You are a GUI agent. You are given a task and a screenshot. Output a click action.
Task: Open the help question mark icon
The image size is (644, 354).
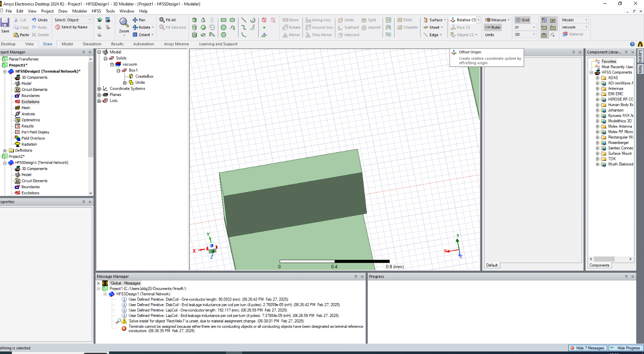coord(632,44)
